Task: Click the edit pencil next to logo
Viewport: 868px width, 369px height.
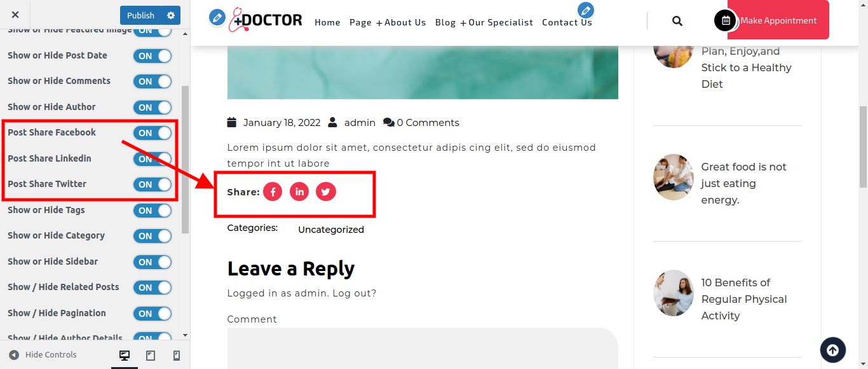Action: [217, 18]
